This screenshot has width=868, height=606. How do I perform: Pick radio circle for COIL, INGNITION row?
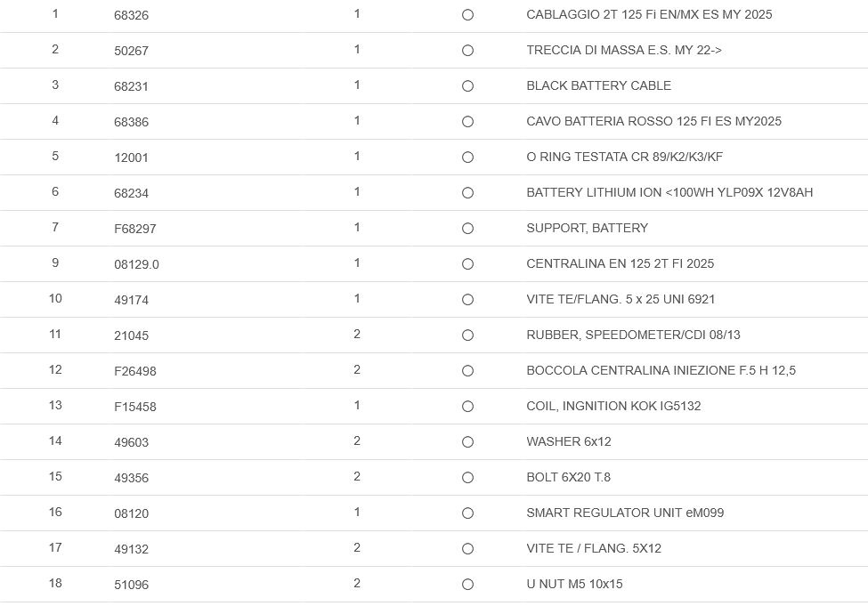(x=467, y=407)
